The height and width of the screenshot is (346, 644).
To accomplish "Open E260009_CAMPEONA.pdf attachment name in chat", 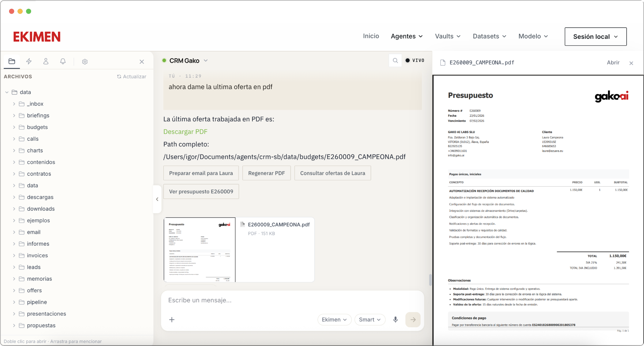I will coord(279,225).
